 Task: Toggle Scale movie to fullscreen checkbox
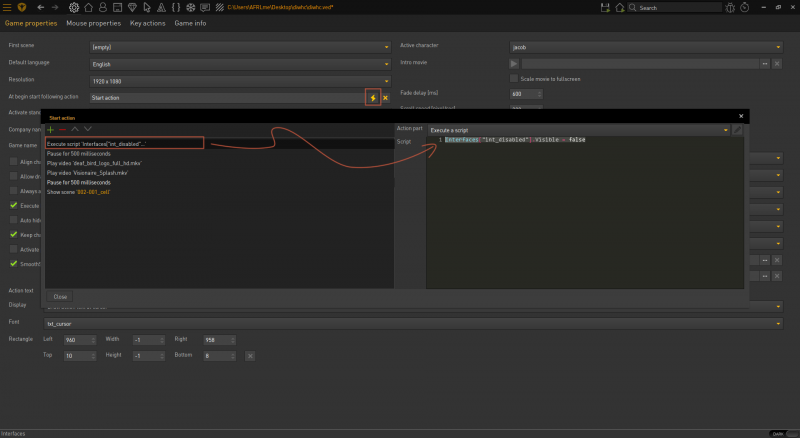tap(514, 78)
